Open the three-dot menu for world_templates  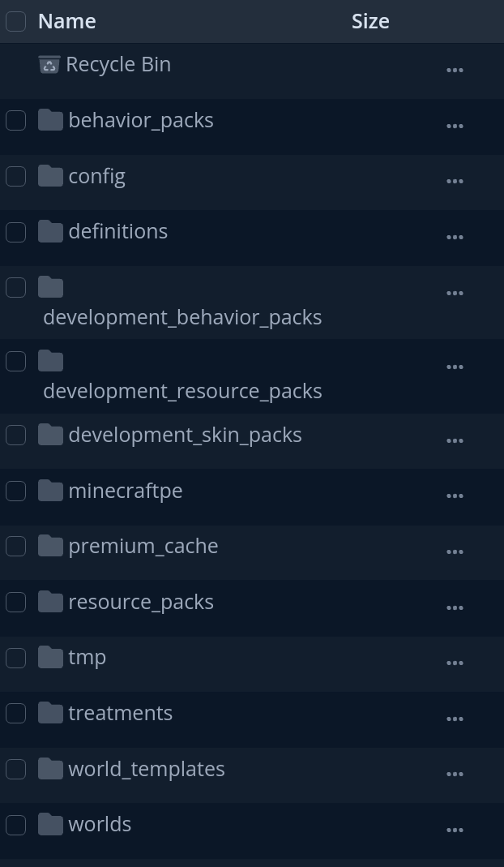click(455, 775)
